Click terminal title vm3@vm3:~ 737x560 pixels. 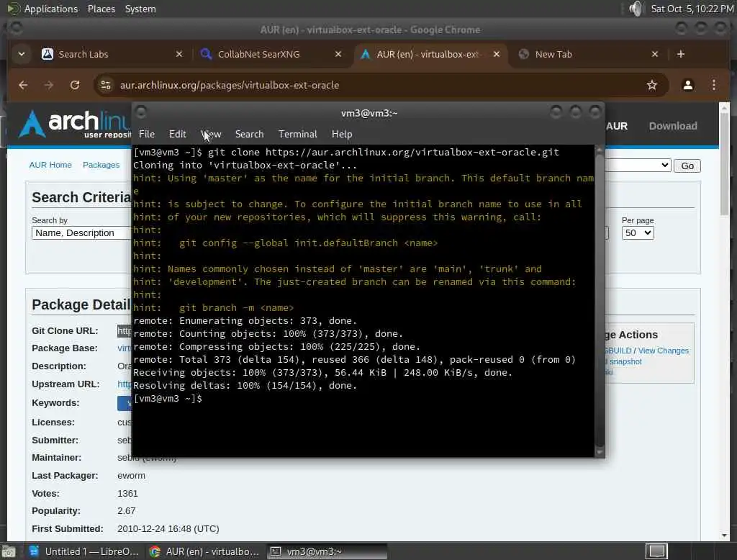point(369,113)
